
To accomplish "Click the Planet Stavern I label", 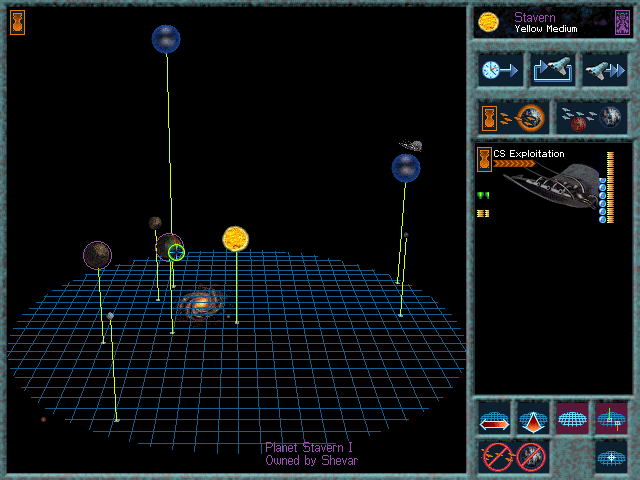I will 309,447.
